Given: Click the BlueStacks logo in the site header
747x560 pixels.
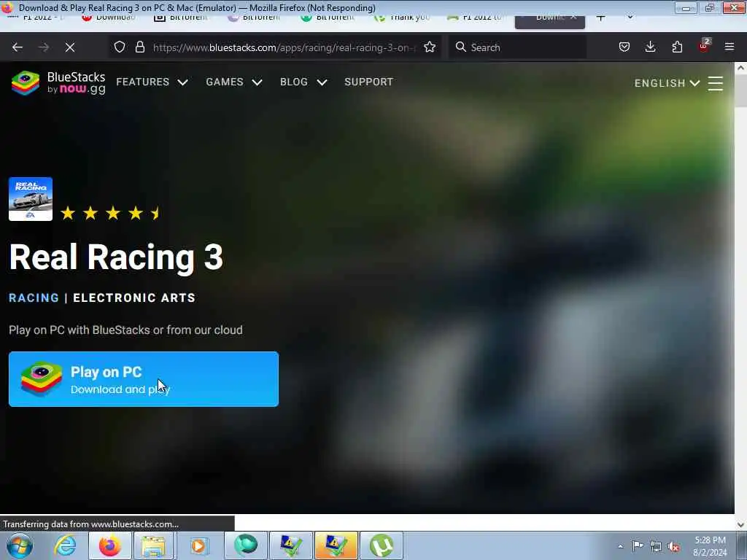Looking at the screenshot, I should pos(58,83).
